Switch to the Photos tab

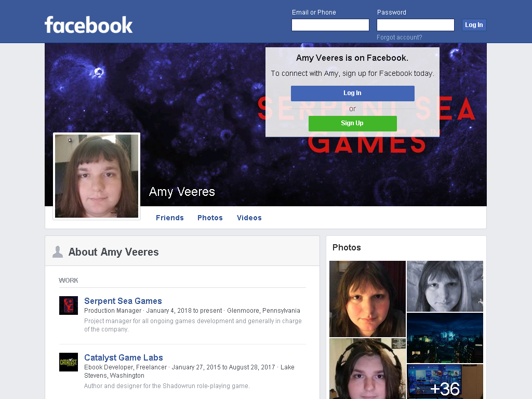coord(210,218)
